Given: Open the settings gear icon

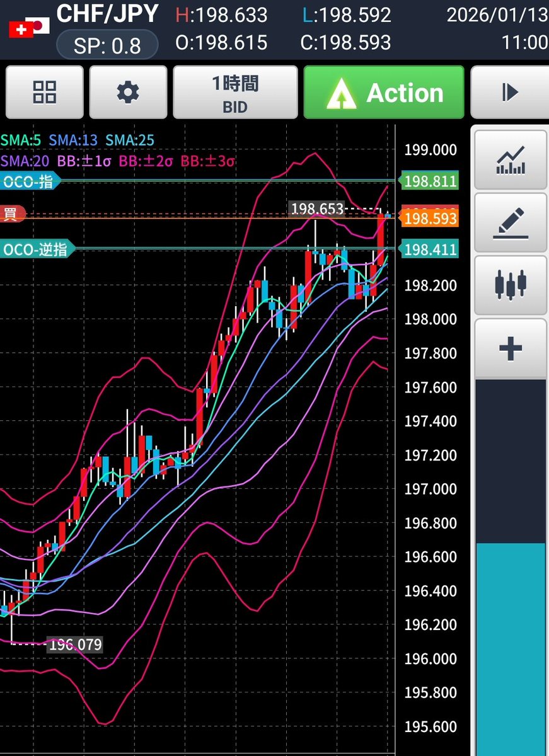Looking at the screenshot, I should coord(128,92).
